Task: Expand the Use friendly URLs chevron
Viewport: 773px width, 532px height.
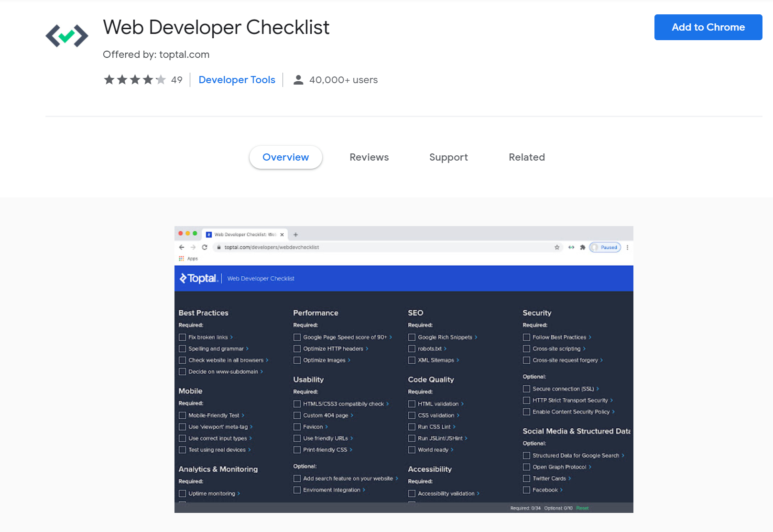Action: pyautogui.click(x=351, y=438)
